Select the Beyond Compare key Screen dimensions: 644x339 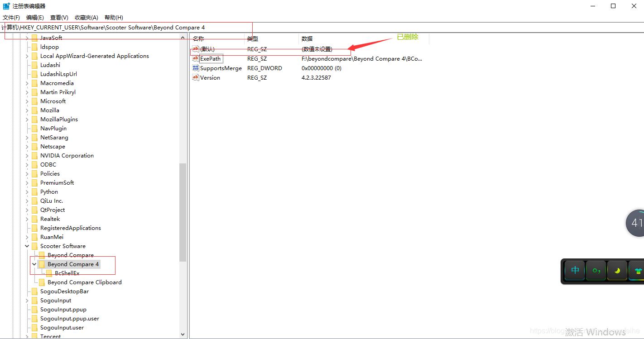pos(70,255)
